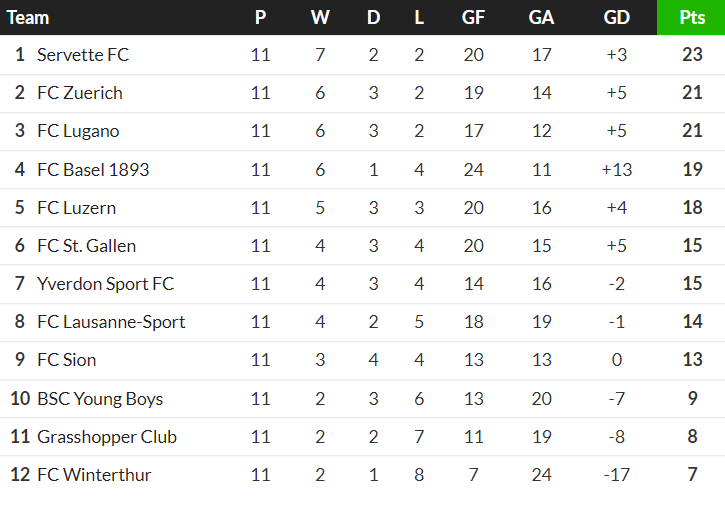The height and width of the screenshot is (506, 725).
Task: Click the GF column header
Action: point(474,18)
